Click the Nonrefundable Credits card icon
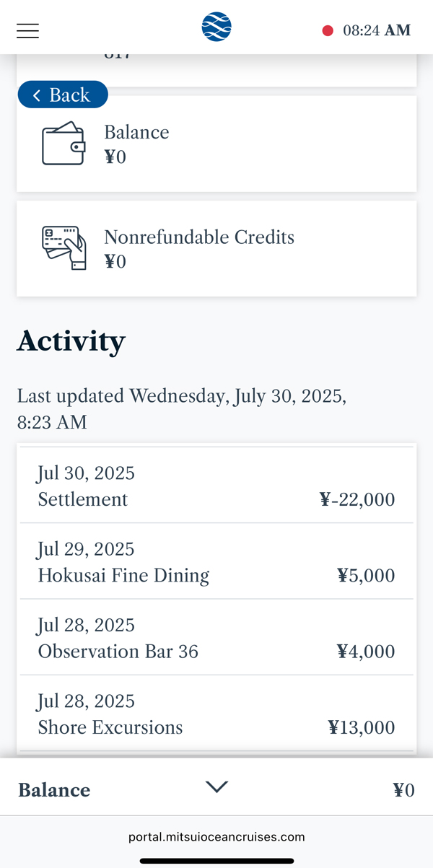 click(x=64, y=248)
